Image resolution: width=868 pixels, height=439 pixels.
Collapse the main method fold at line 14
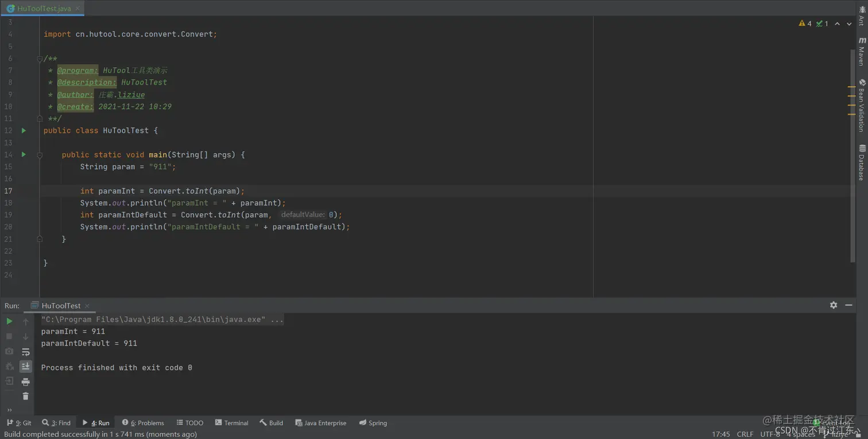[x=40, y=155]
